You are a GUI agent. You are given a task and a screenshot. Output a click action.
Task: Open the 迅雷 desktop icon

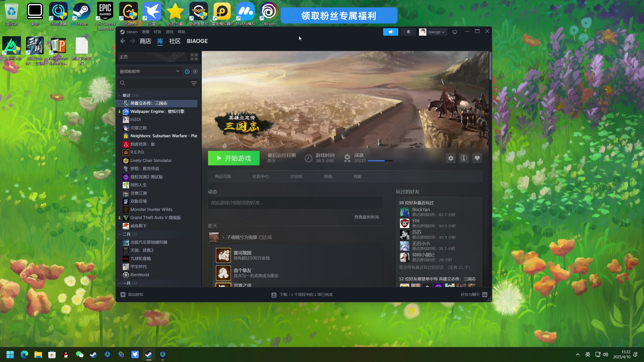pos(152,14)
